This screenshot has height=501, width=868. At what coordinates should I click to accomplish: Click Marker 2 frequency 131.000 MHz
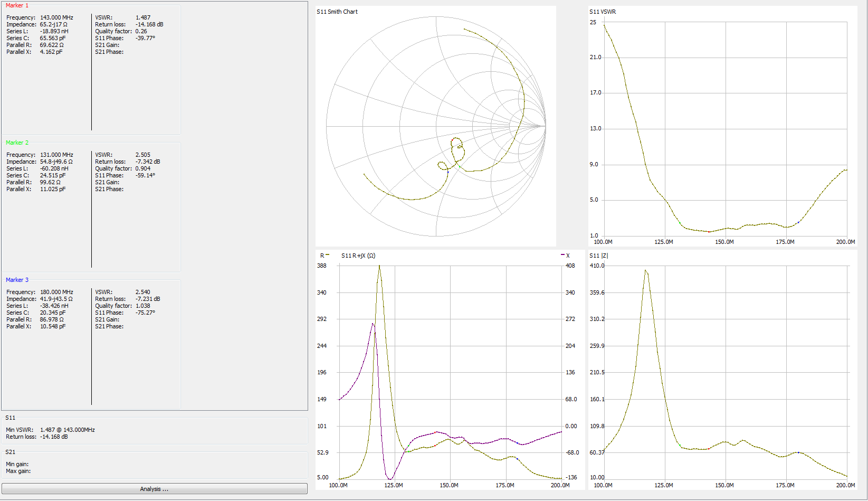click(56, 155)
